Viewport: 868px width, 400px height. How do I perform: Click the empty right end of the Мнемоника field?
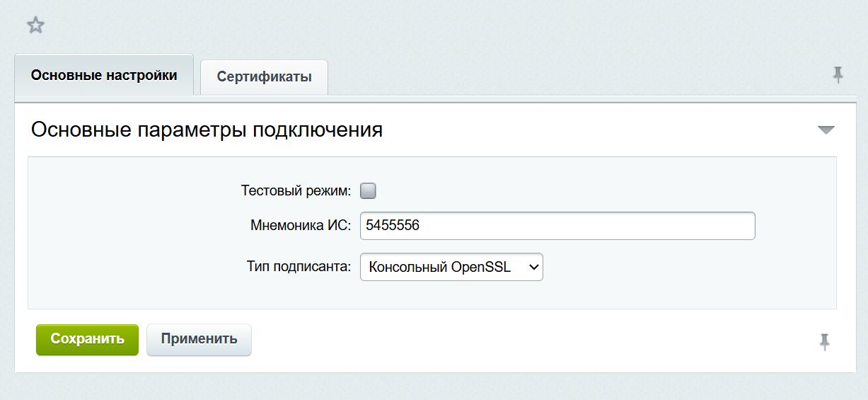707,226
